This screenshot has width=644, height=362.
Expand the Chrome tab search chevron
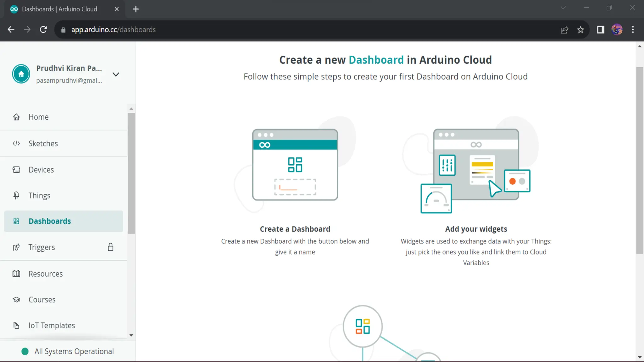[563, 8]
